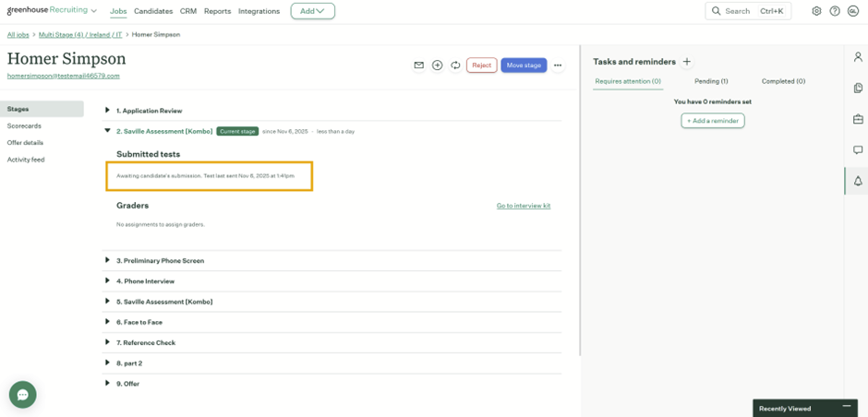The width and height of the screenshot is (868, 417).
Task: Minimize the Recently Viewed panel
Action: tap(847, 407)
